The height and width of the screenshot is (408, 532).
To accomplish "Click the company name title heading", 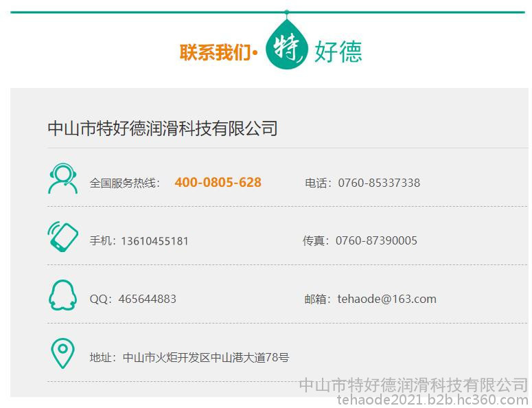I will pos(163,128).
